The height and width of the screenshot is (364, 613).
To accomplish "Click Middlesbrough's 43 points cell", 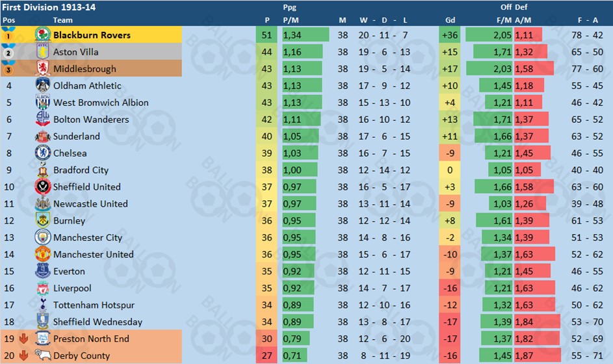I will tap(267, 69).
